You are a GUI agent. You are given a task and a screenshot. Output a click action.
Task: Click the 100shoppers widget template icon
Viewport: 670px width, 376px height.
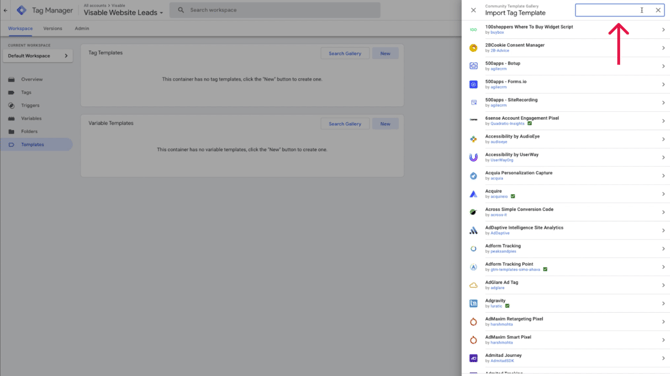point(473,29)
